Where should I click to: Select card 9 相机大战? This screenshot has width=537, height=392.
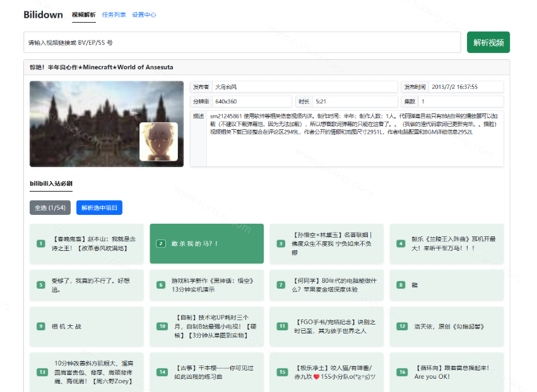click(86, 326)
